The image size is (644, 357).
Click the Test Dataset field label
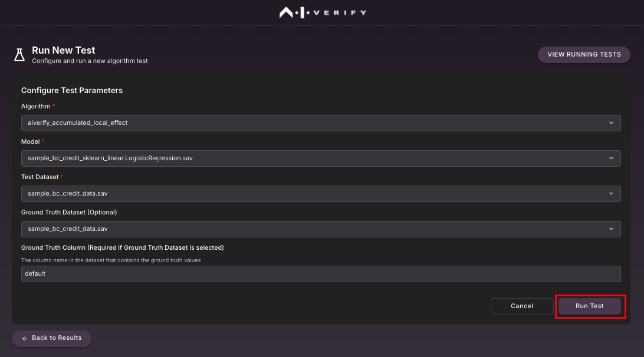pos(40,177)
